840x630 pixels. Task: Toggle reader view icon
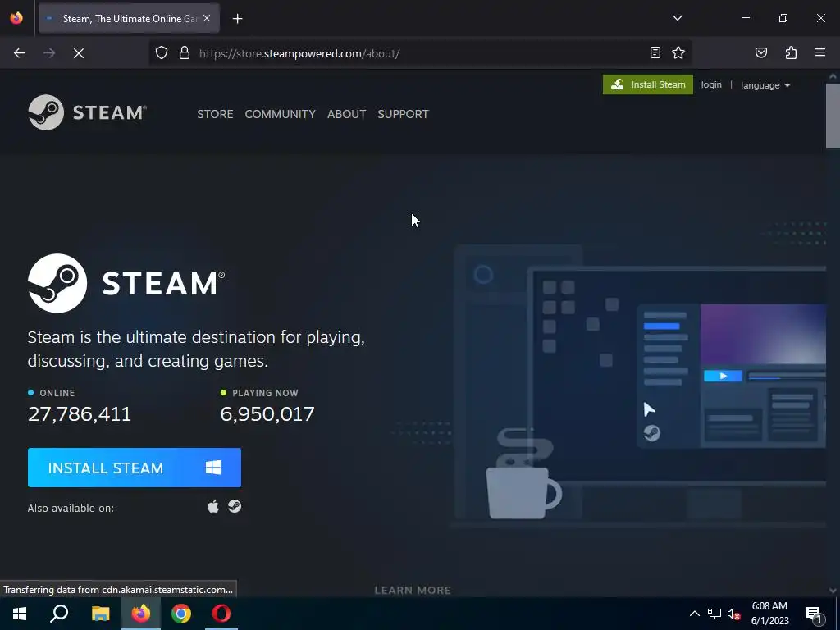click(655, 52)
